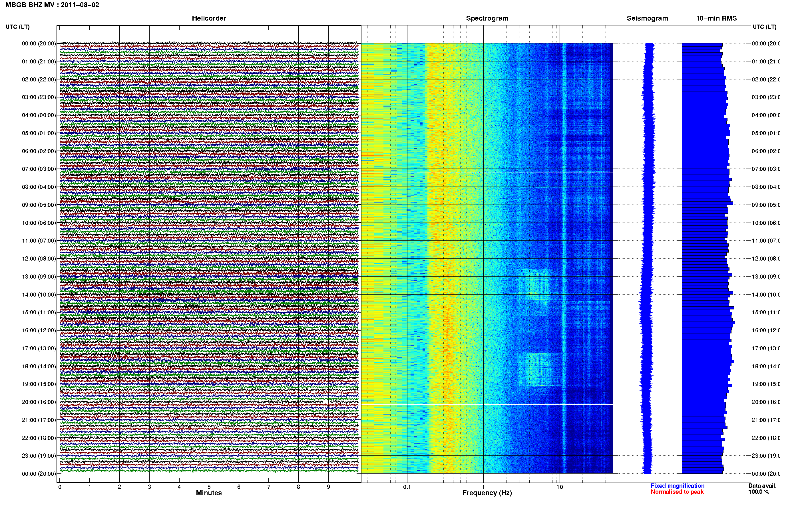Select left time label '04:00 (00:00)'
Image resolution: width=812 pixels, height=508 pixels.
pyautogui.click(x=39, y=115)
